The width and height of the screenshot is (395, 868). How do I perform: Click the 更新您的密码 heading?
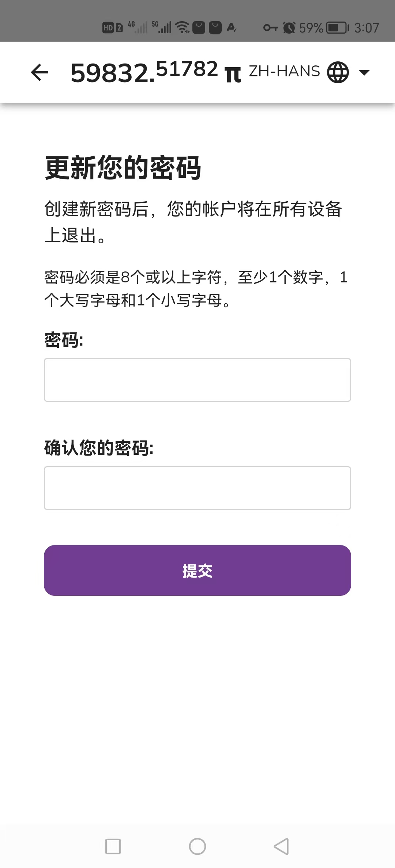click(123, 168)
